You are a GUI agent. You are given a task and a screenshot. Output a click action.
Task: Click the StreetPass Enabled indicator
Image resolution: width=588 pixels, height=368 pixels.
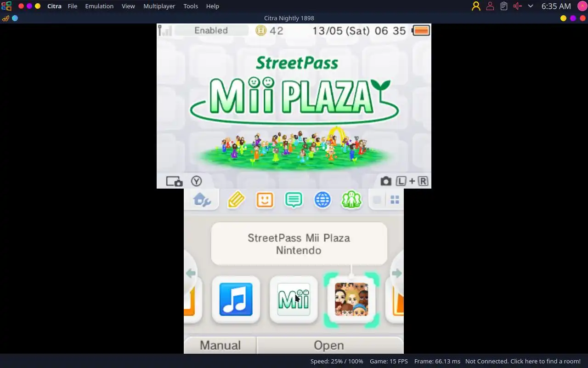[211, 30]
